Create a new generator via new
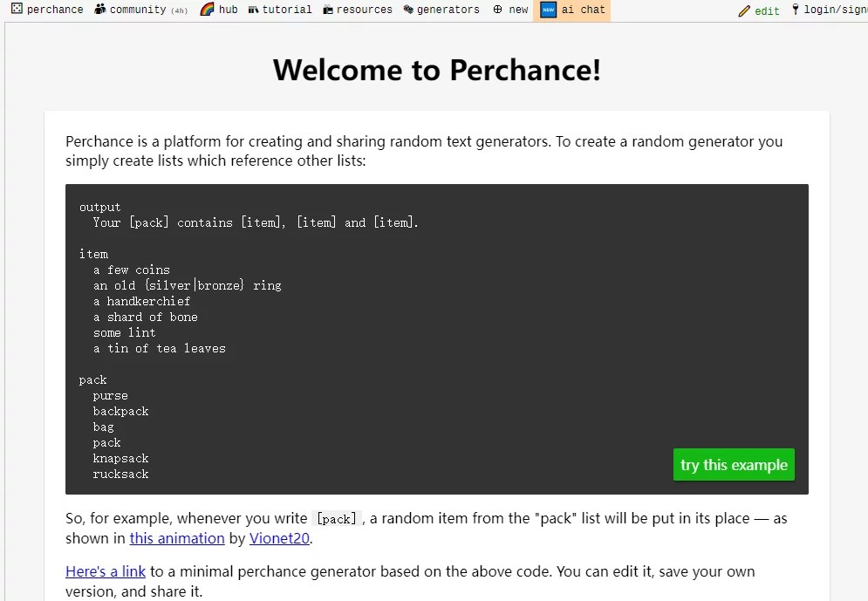 click(510, 10)
